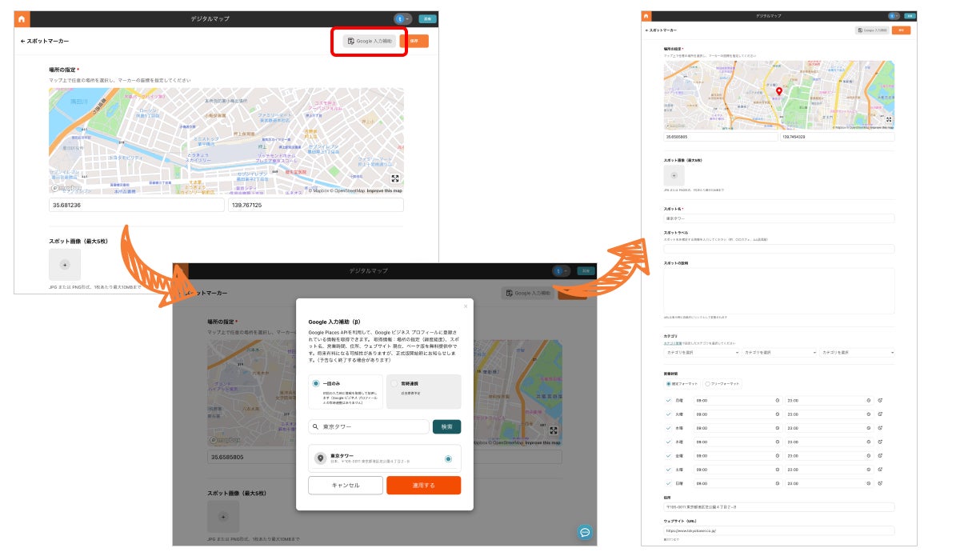Image resolution: width=960 pixels, height=560 pixels.
Task: Click the location pin icon of the 東京タワー result
Action: click(x=321, y=458)
